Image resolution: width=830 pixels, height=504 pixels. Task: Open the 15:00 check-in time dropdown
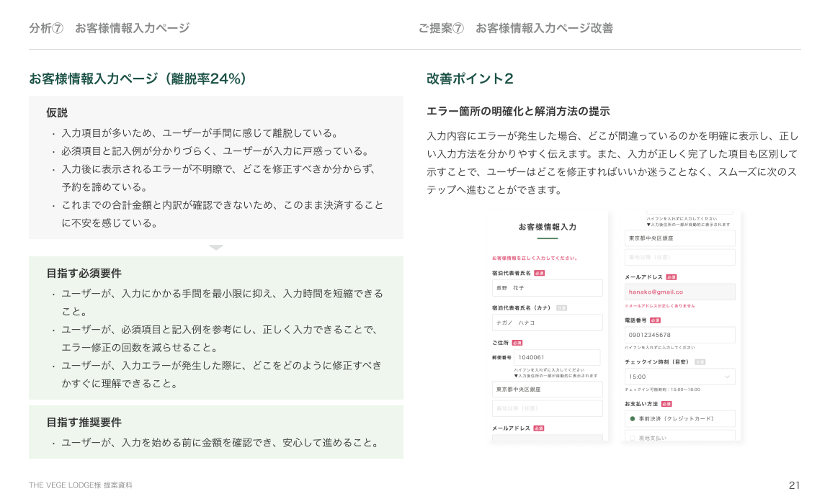[679, 377]
